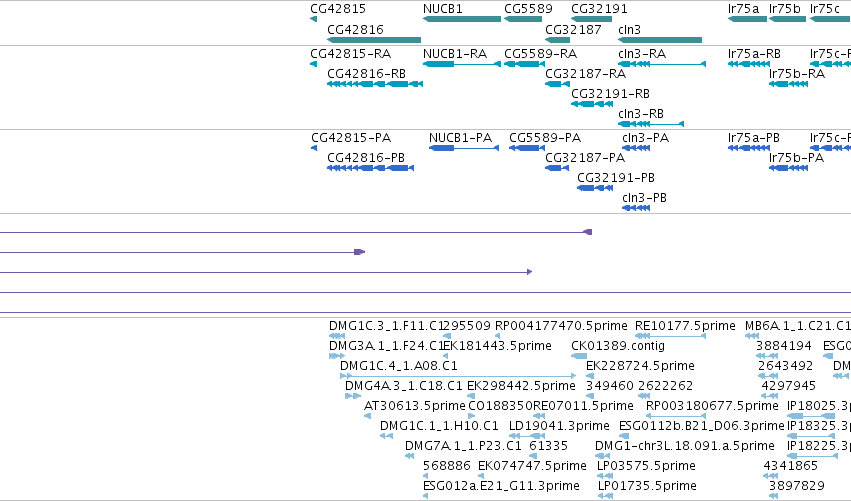The width and height of the screenshot is (851, 501).
Task: Select the NUCB1-RA transcript label
Action: pos(455,54)
